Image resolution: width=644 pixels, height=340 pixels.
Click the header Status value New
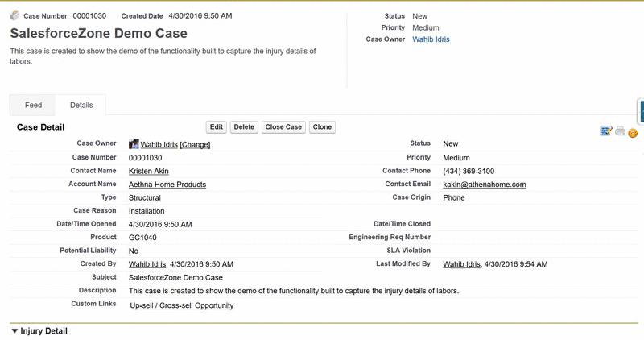click(x=419, y=16)
